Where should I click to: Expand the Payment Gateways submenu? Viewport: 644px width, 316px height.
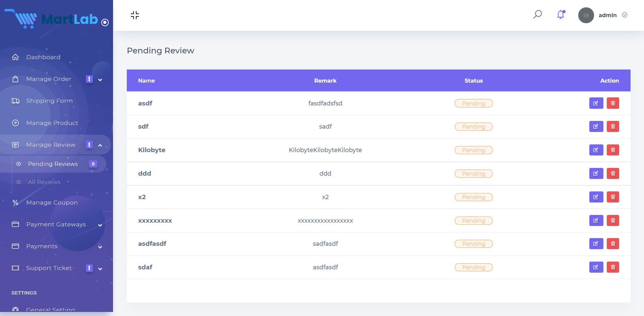click(x=100, y=225)
